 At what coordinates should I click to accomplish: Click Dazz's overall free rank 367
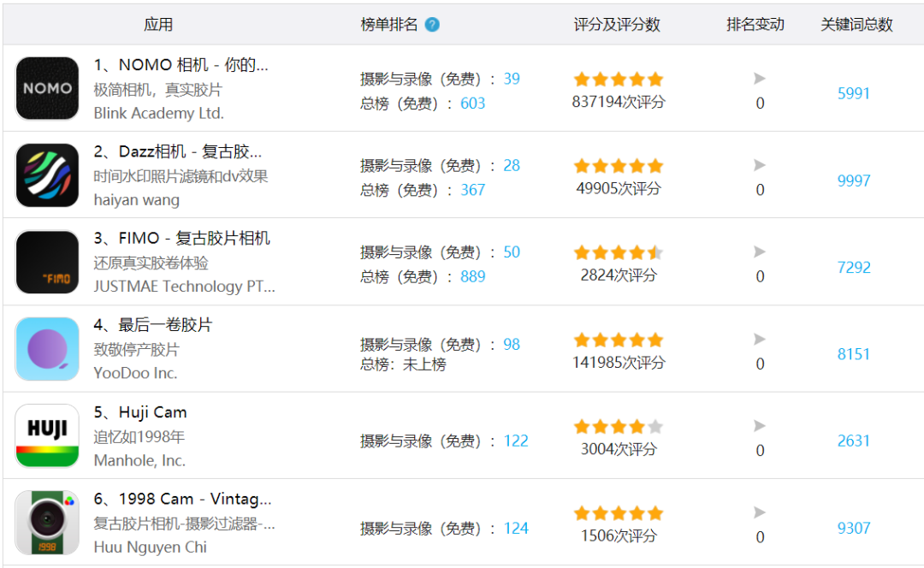[473, 190]
